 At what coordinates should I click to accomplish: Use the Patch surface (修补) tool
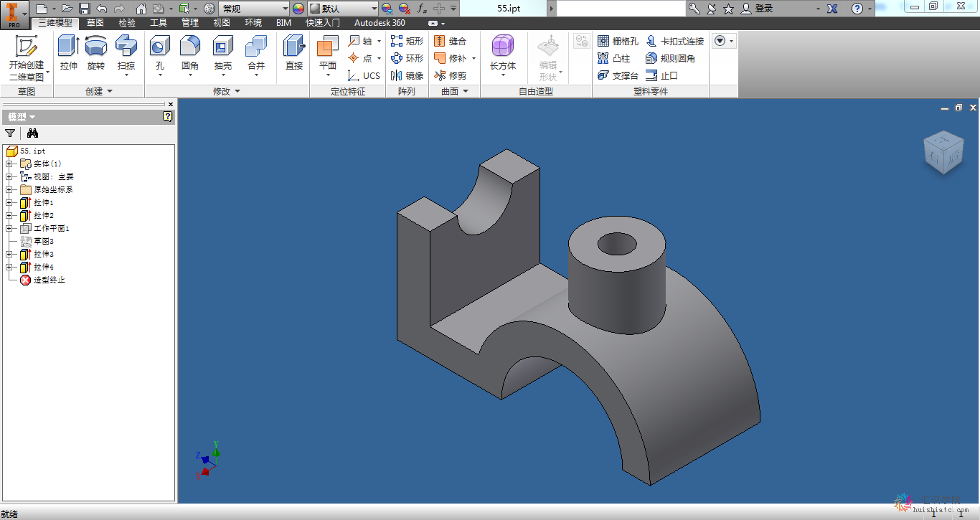point(450,58)
